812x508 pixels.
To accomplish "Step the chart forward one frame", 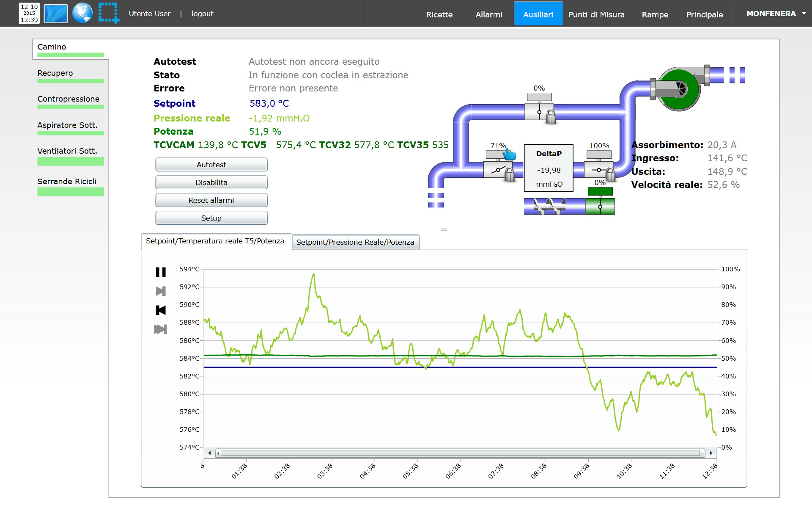I will pyautogui.click(x=161, y=291).
